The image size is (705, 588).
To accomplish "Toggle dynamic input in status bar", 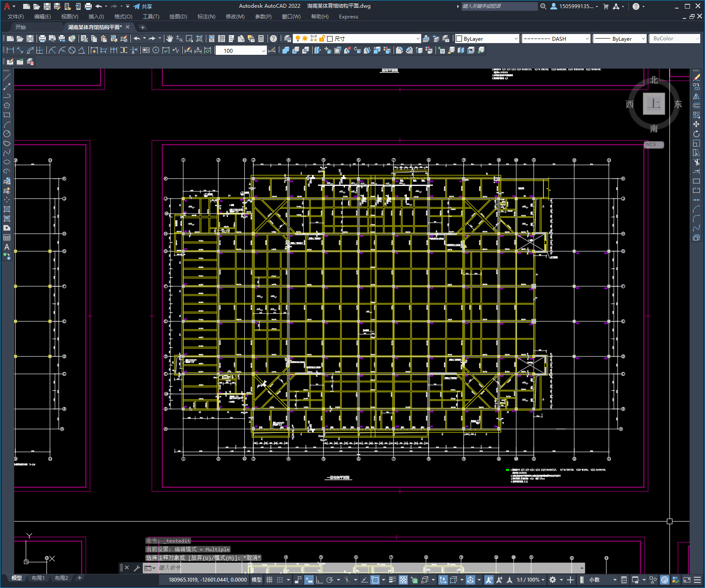I will pyautogui.click(x=309, y=580).
